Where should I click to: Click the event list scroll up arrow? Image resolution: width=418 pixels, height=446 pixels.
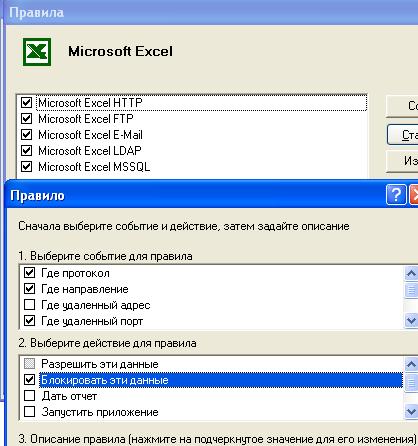click(411, 274)
